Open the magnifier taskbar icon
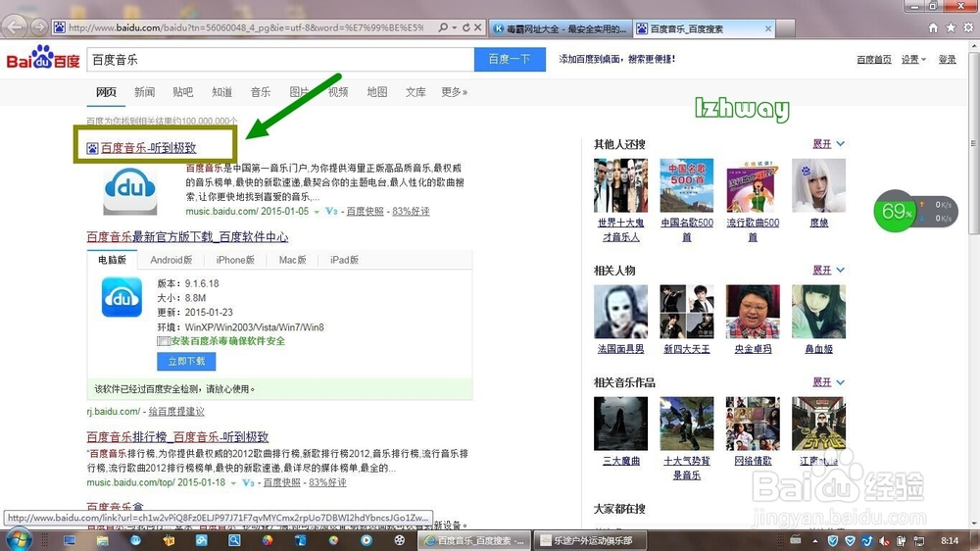980x551 pixels. (x=234, y=540)
